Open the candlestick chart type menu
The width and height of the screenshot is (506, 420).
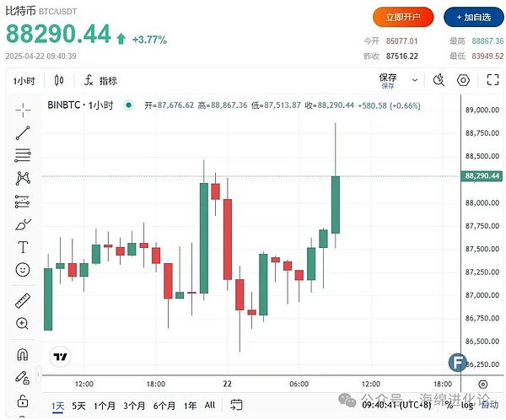click(x=59, y=81)
